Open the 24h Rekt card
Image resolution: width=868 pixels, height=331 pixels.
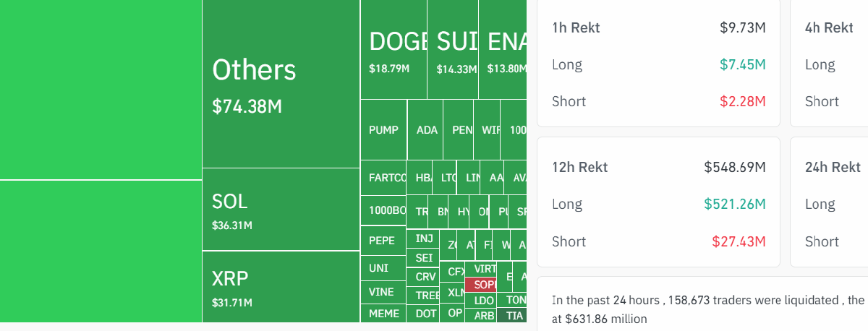coord(829,202)
